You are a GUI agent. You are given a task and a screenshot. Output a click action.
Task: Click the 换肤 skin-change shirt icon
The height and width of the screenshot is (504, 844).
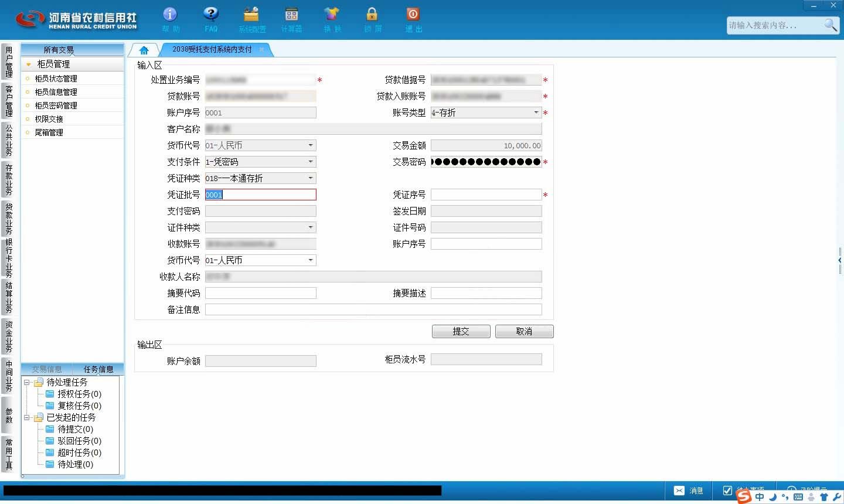click(x=332, y=15)
